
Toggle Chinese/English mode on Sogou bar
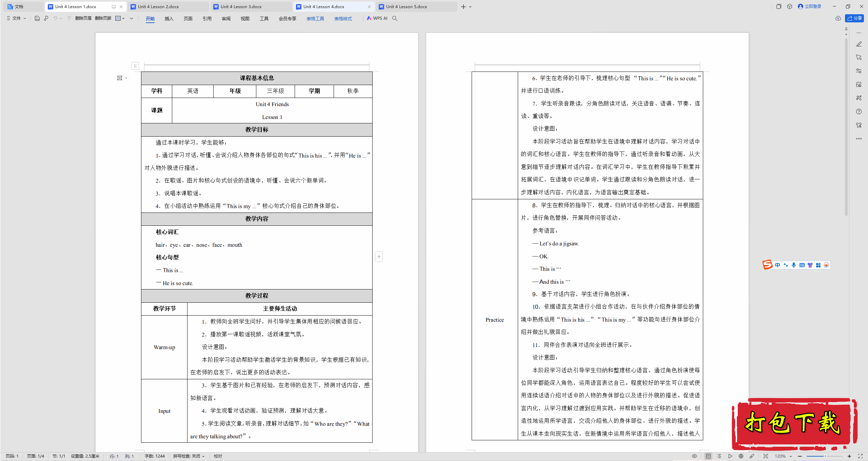point(777,265)
